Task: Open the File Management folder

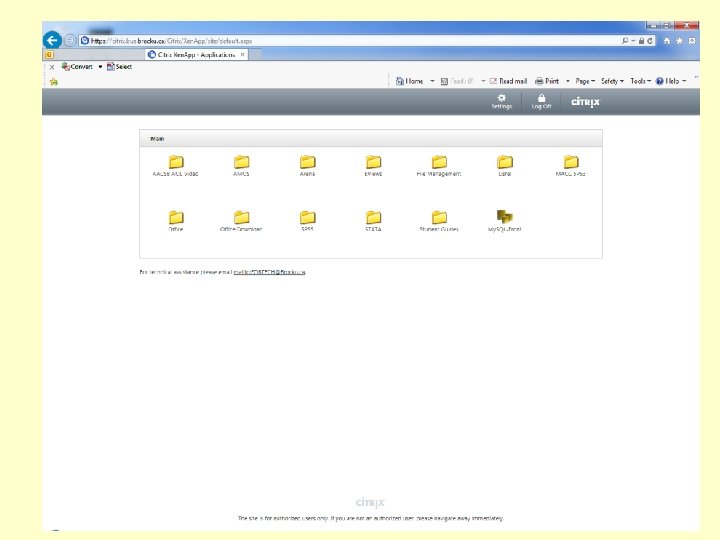Action: point(439,166)
